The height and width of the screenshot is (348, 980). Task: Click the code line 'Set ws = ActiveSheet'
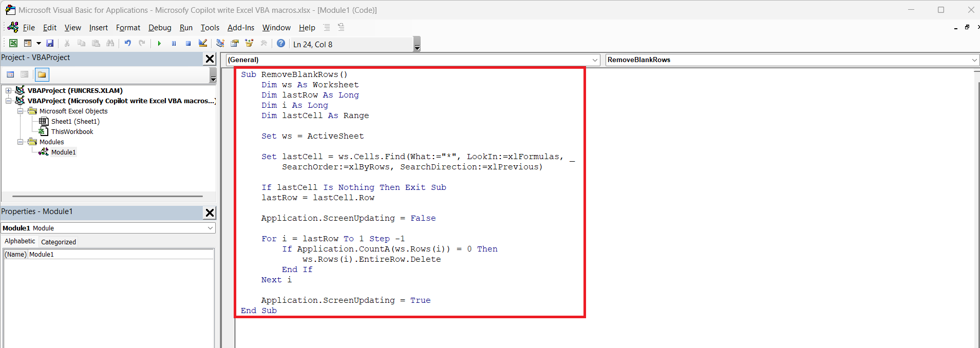tap(312, 136)
